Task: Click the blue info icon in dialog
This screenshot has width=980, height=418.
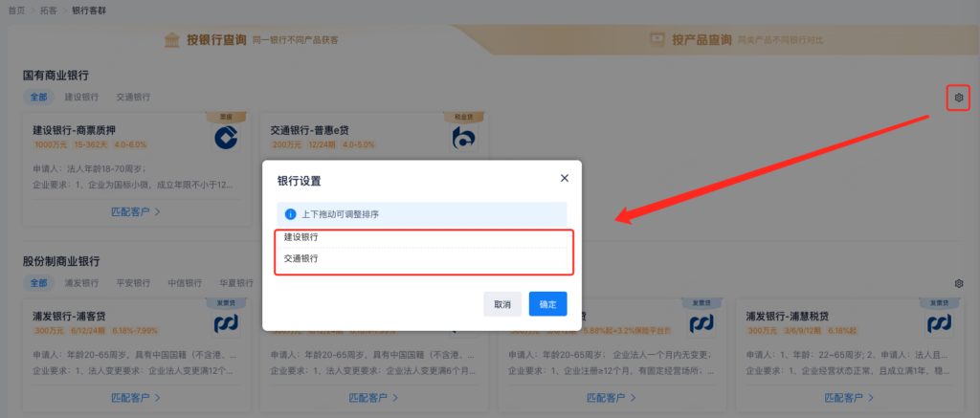Action: 291,213
